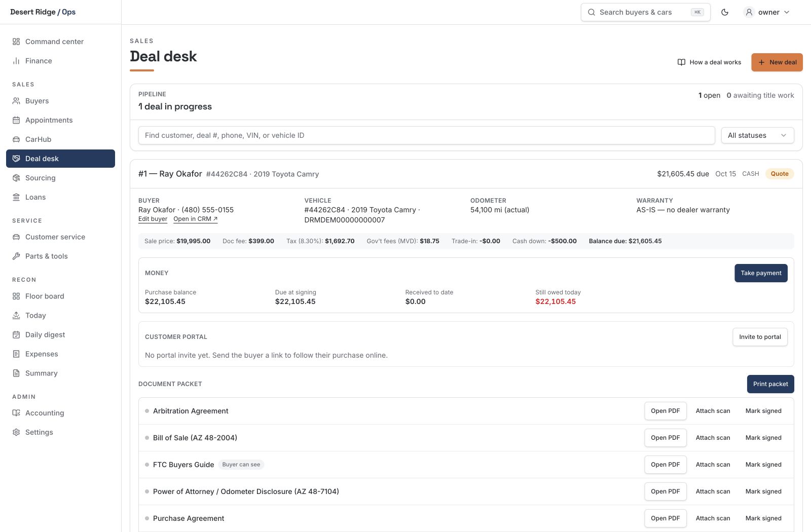Image resolution: width=811 pixels, height=532 pixels.
Task: Open buyer in CRM link
Action: [195, 219]
